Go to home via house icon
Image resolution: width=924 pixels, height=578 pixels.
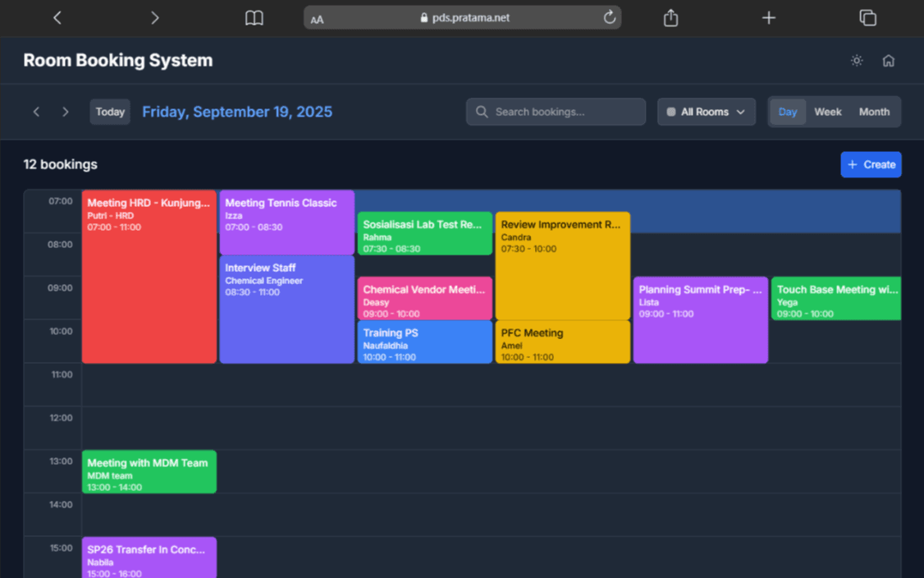point(889,60)
